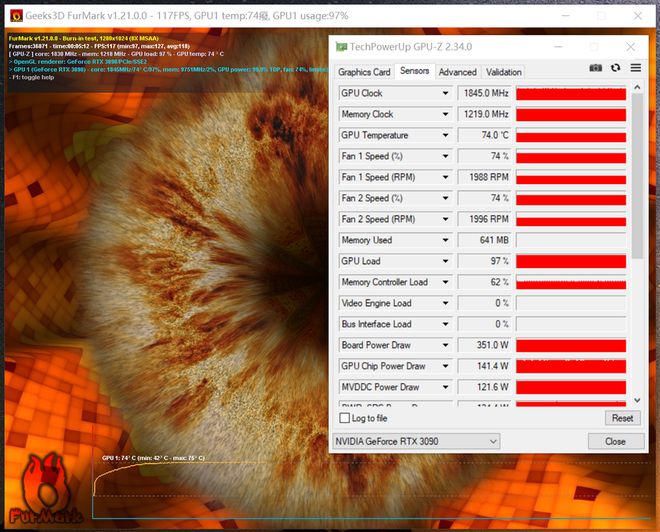This screenshot has width=660, height=532.
Task: Click the sensor list scrollbar thumb
Action: [x=637, y=176]
